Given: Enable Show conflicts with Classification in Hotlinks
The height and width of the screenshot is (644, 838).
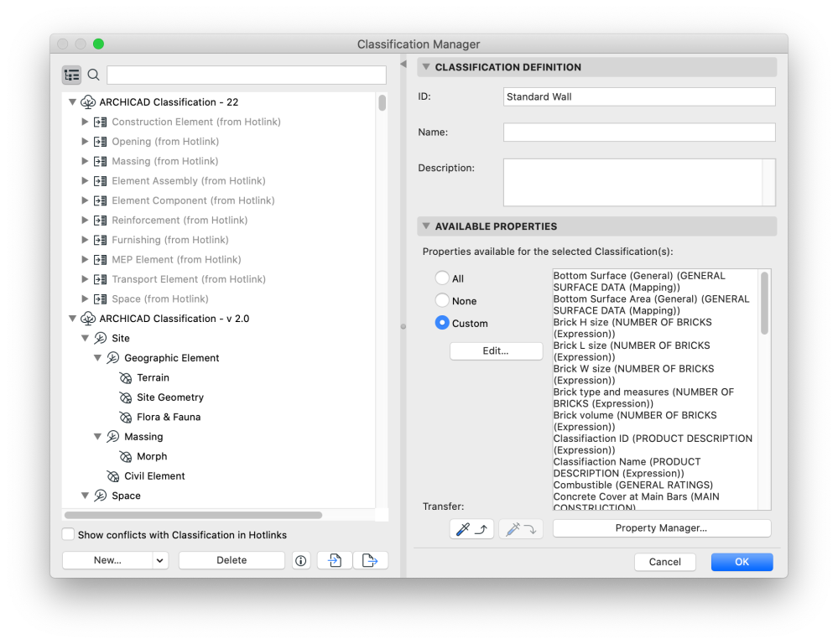Looking at the screenshot, I should click(x=68, y=534).
